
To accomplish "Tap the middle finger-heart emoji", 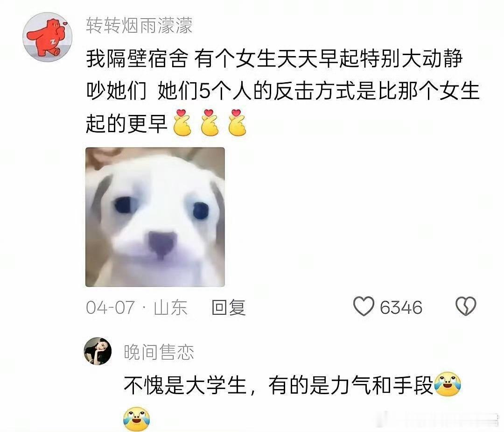I will click(x=210, y=122).
